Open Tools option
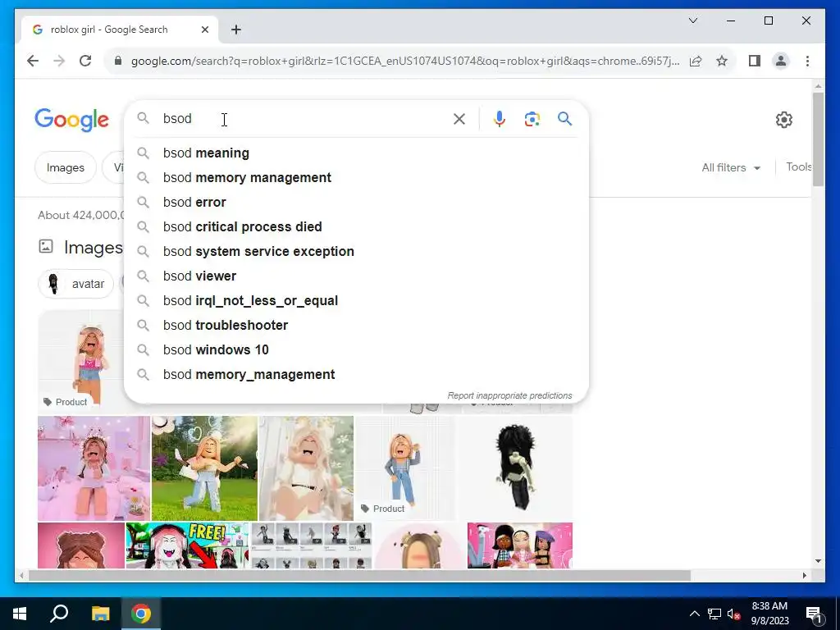This screenshot has height=630, width=840. (799, 167)
